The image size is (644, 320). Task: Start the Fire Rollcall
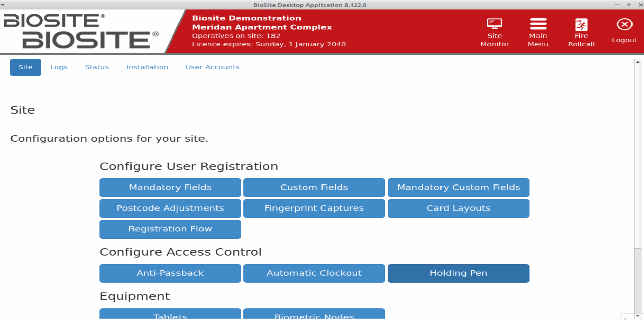(x=581, y=32)
